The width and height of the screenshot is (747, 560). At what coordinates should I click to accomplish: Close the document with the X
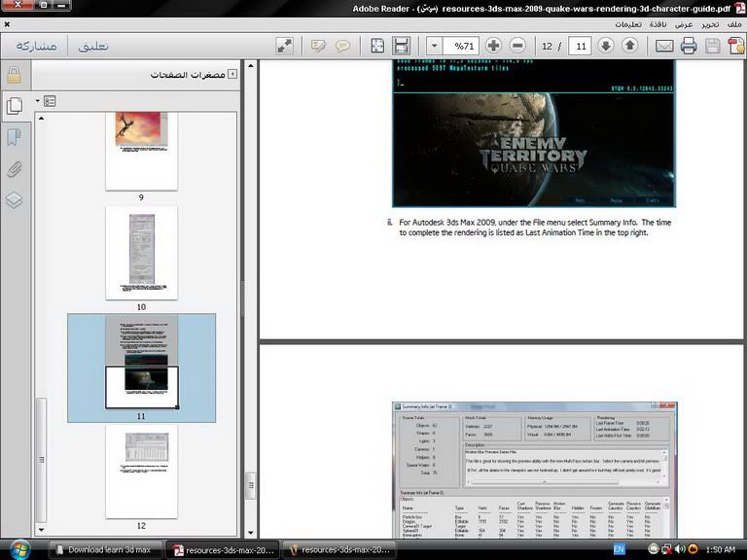(x=7, y=24)
